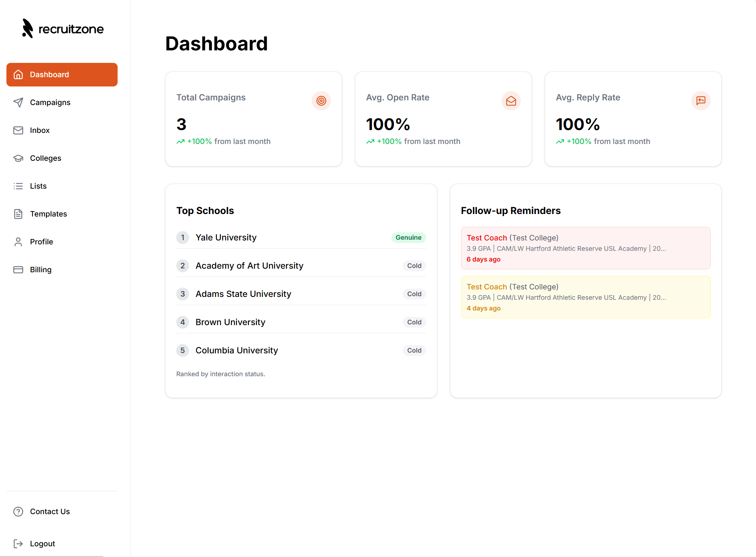The height and width of the screenshot is (557, 756).
Task: Click the Logout arrow icon
Action: point(18,544)
